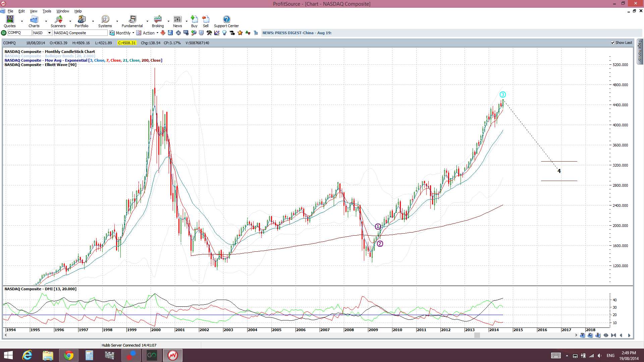Click the Windows Start button
This screenshot has width=644, height=362.
click(8, 355)
